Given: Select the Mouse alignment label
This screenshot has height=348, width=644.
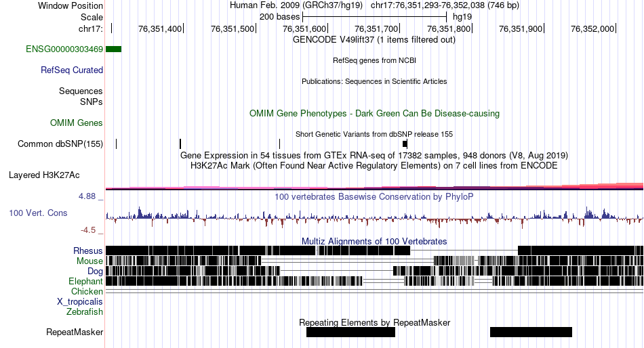Looking at the screenshot, I should click(x=89, y=261).
